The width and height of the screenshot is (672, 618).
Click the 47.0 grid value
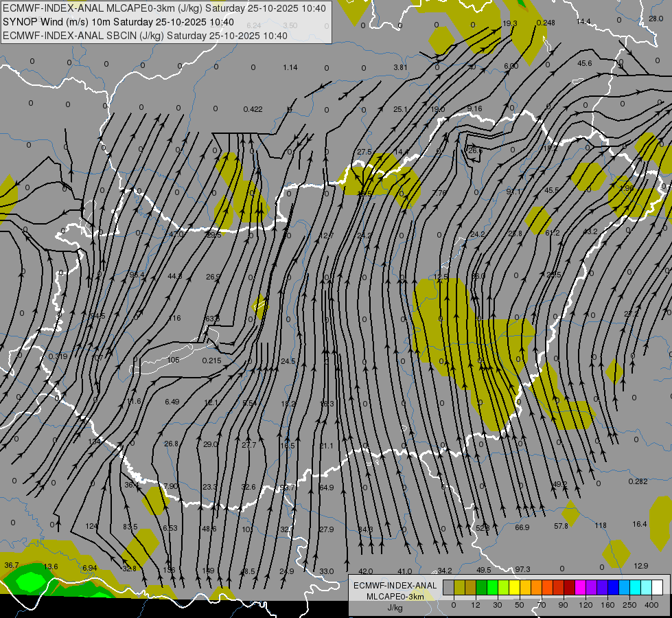pos(176,234)
